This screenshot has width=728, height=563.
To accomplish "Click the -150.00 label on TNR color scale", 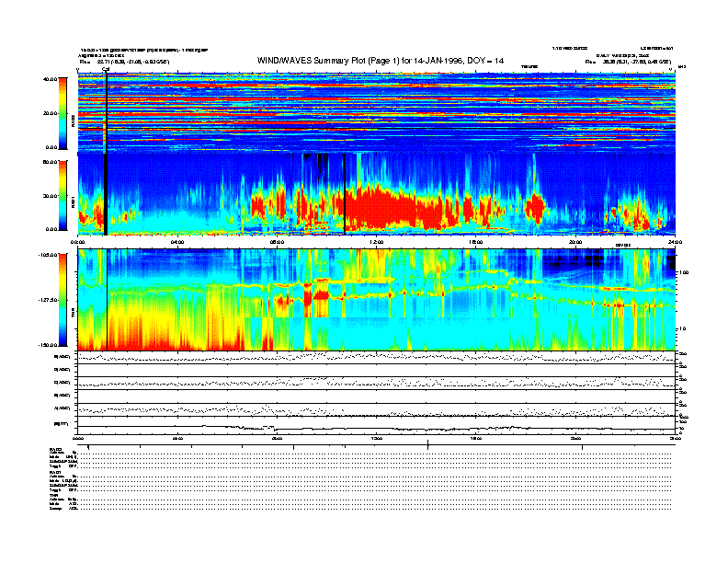I will tap(50, 346).
